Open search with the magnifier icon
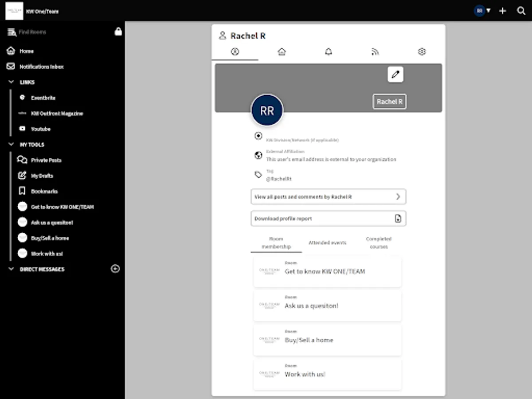This screenshot has height=399, width=532. click(521, 11)
